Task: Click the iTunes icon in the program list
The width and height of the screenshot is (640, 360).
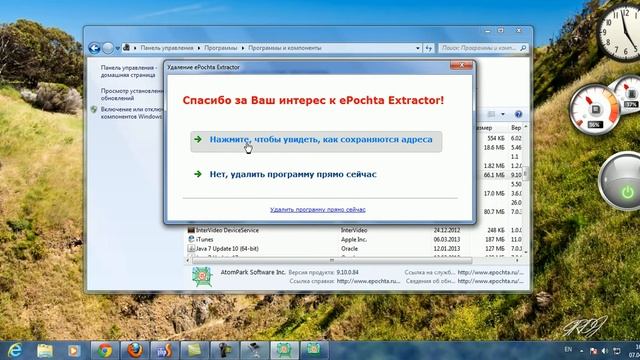Action: [191, 239]
